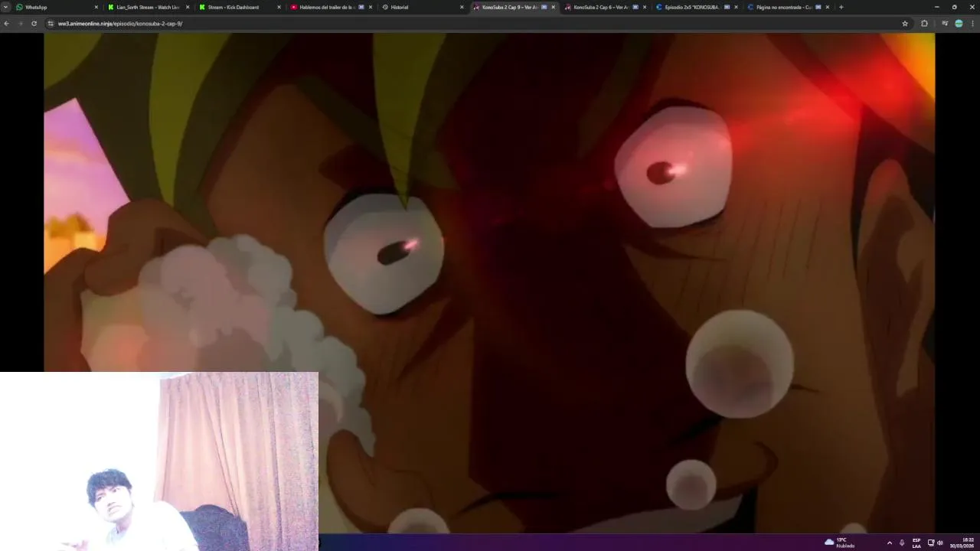980x551 pixels.
Task: Reload the current page
Action: click(34, 24)
